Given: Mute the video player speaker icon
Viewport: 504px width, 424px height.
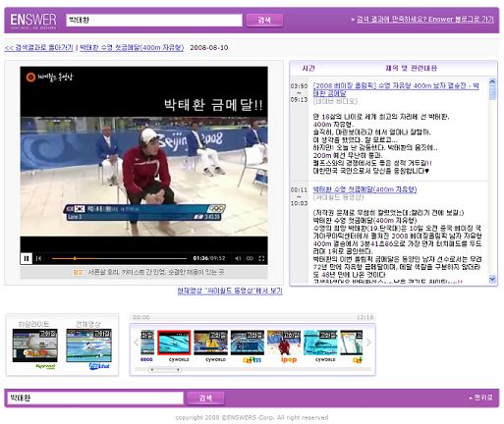Looking at the screenshot, I should pos(238,258).
